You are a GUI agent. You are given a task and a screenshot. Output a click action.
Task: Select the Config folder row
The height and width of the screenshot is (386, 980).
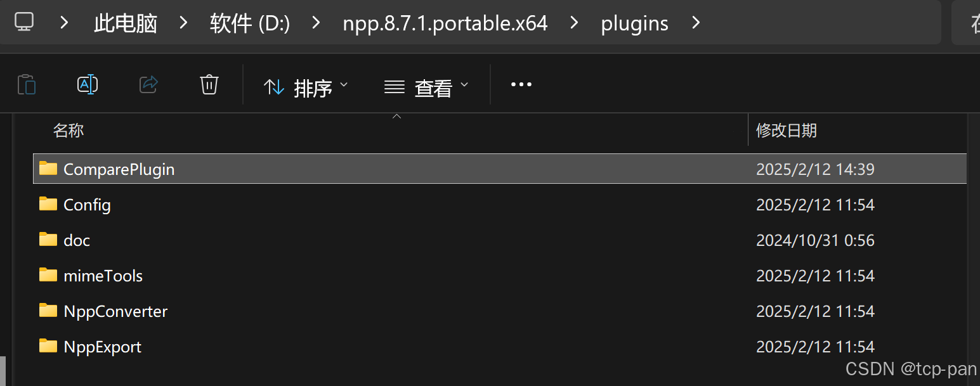[x=500, y=204]
